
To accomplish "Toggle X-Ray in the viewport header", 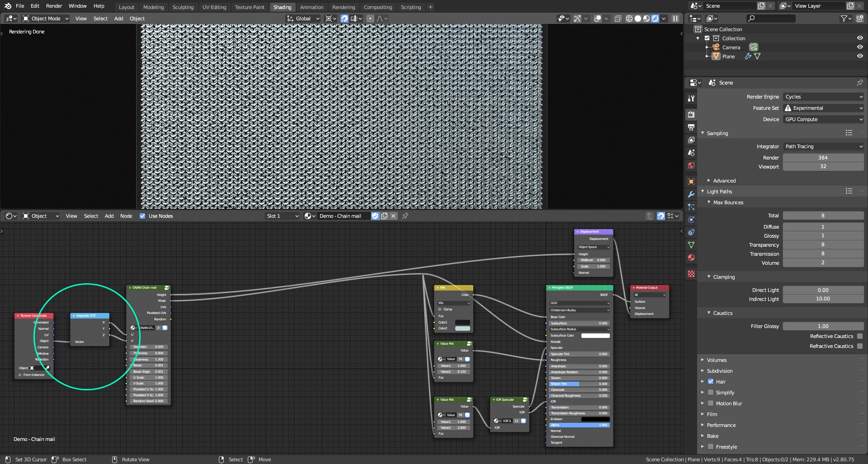I will [618, 19].
